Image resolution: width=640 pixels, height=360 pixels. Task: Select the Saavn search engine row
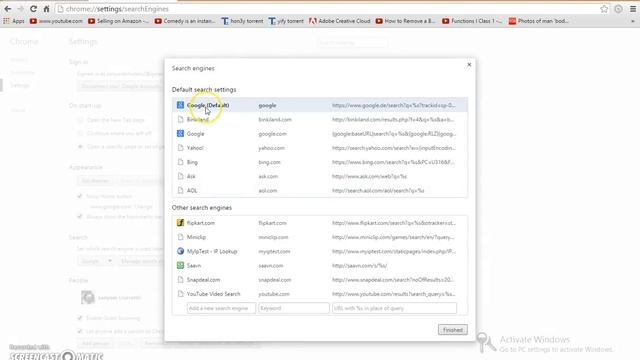(x=320, y=266)
